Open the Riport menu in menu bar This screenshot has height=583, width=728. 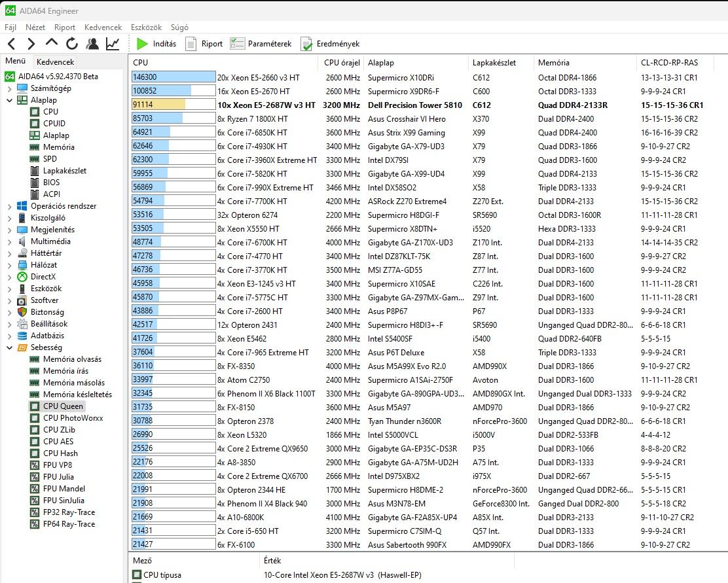65,27
